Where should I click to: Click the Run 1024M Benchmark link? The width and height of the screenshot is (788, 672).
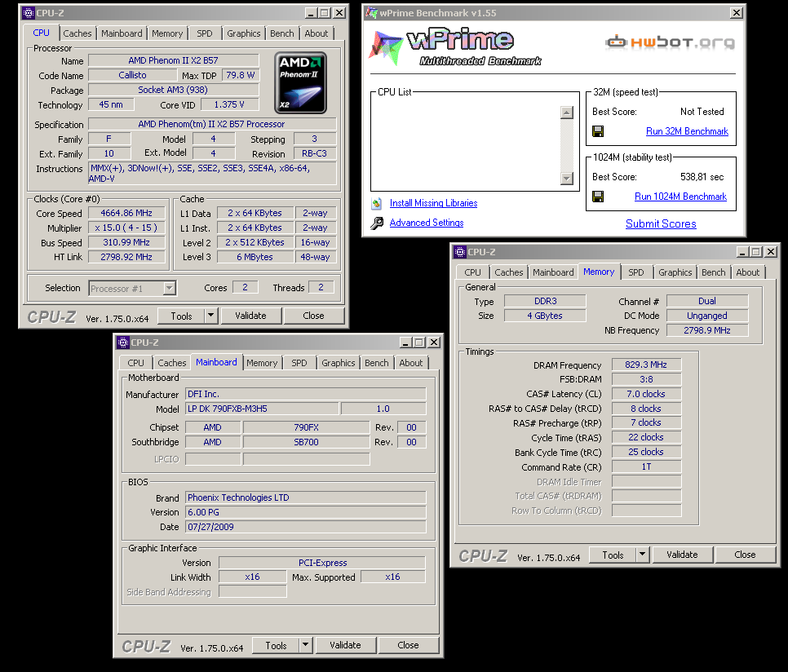coord(680,197)
